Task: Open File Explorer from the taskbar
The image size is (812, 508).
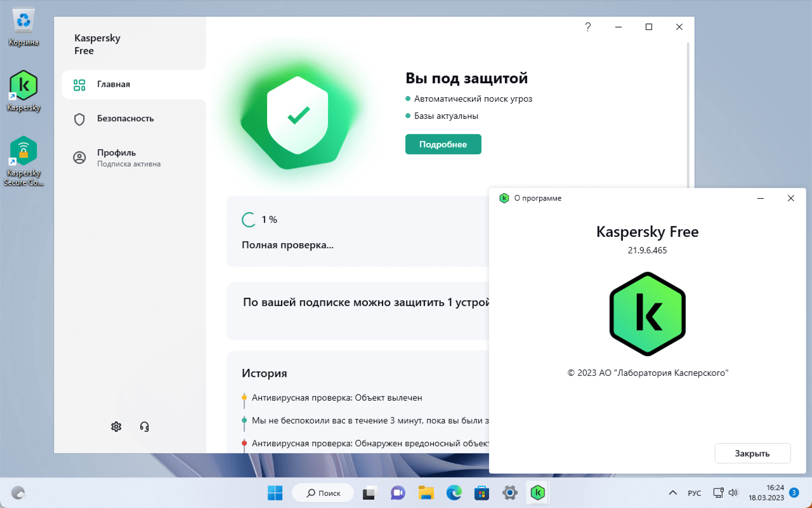Action: 426,492
